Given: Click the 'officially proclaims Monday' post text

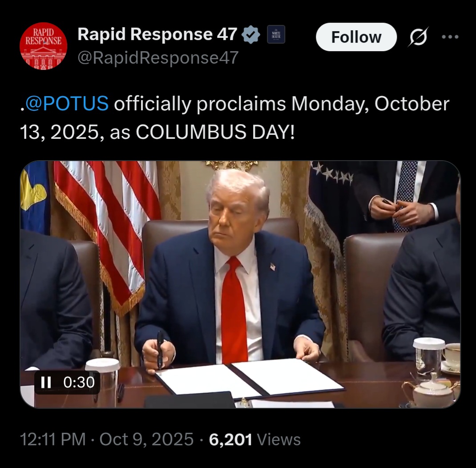Looking at the screenshot, I should tap(238, 104).
